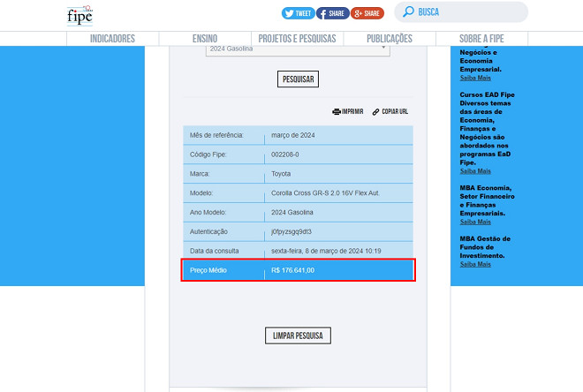Expand the 2024 Gasolina year dropdown

[298, 49]
